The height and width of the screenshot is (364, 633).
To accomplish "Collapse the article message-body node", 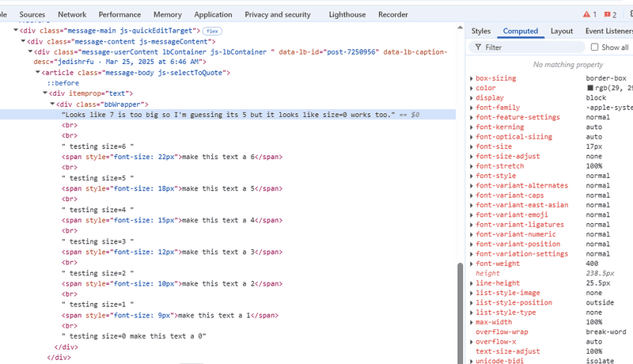I will click(37, 72).
